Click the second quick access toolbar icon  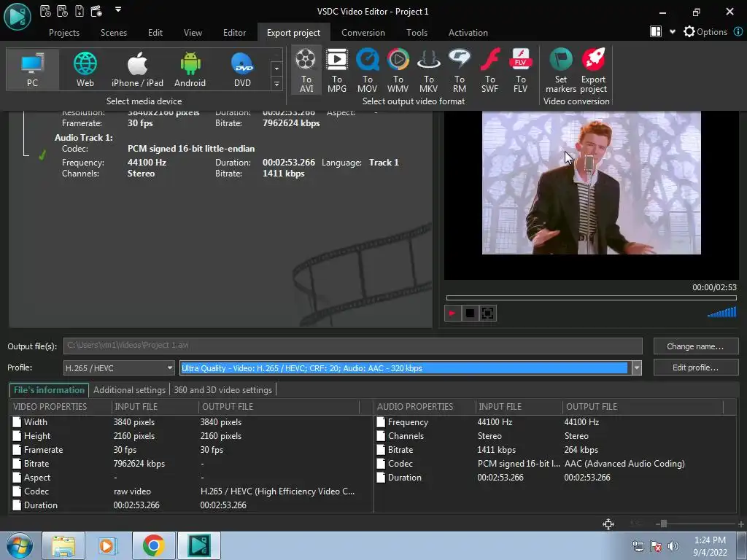point(62,10)
